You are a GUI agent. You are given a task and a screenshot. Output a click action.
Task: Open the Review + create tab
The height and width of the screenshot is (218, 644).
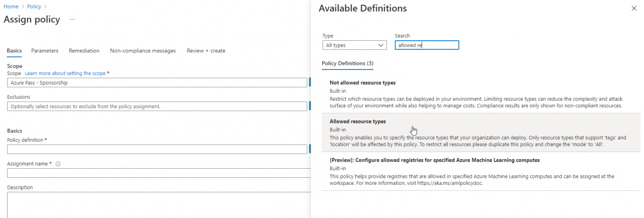[x=206, y=51]
